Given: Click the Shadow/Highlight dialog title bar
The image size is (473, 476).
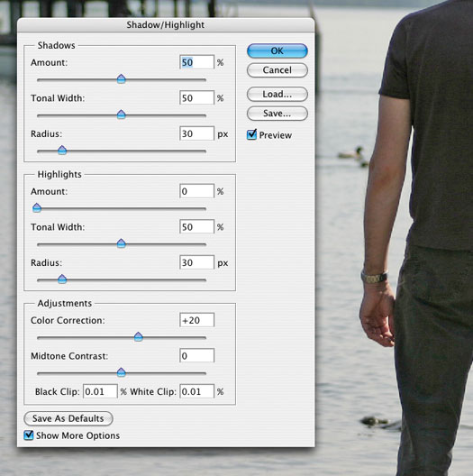Looking at the screenshot, I should [x=166, y=25].
